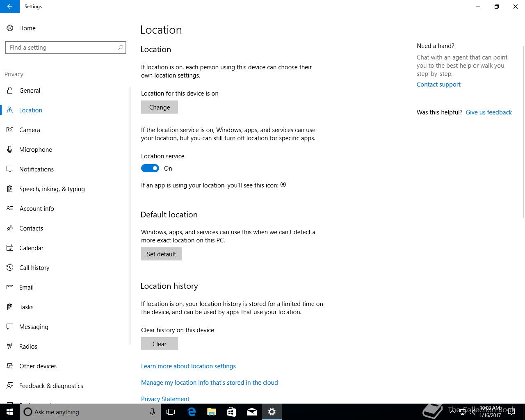Click the main page vertical scrollbar
This screenshot has height=420, width=525.
pyautogui.click(x=524, y=131)
